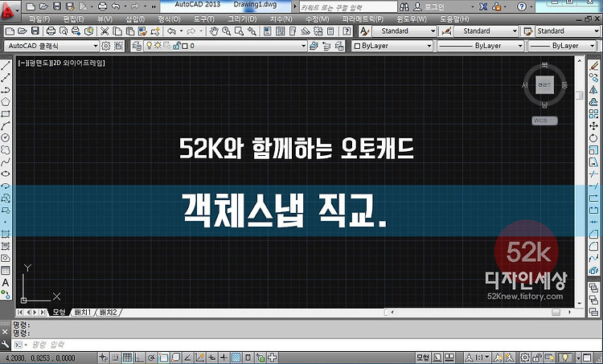Click the Cut scissors icon
Screen dimensions: 603x364
pos(105,31)
